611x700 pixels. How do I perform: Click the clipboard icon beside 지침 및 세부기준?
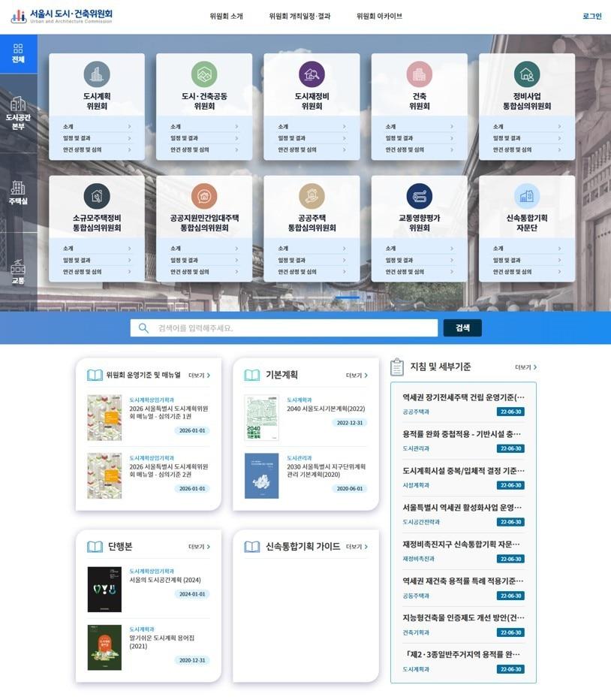pyautogui.click(x=396, y=365)
